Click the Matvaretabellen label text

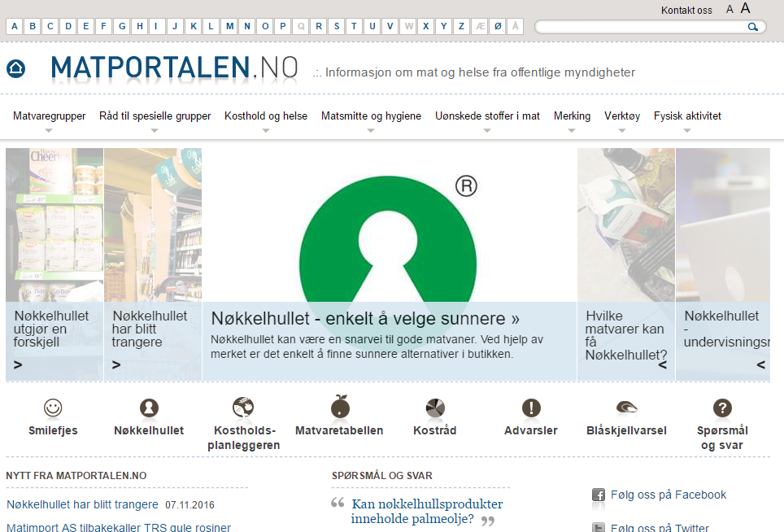(x=339, y=430)
